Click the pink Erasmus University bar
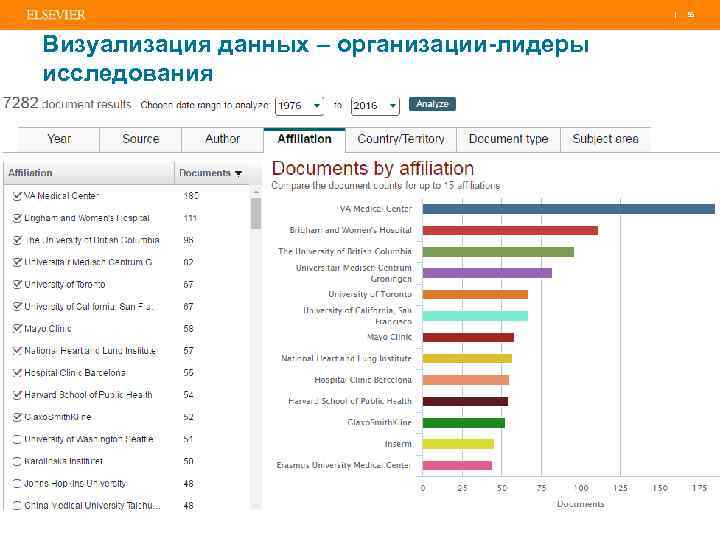The height and width of the screenshot is (540, 720). (x=457, y=466)
